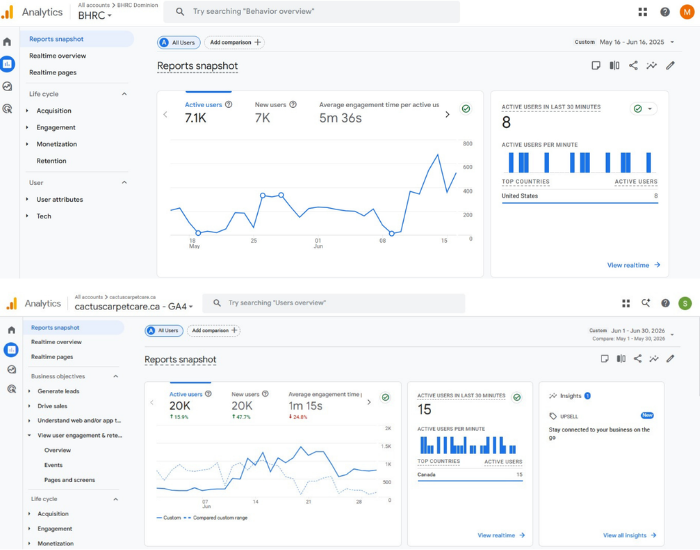This screenshot has height=550, width=700.
Task: Open Advertising icon in cactuscarpetcare left rail
Action: click(12, 389)
